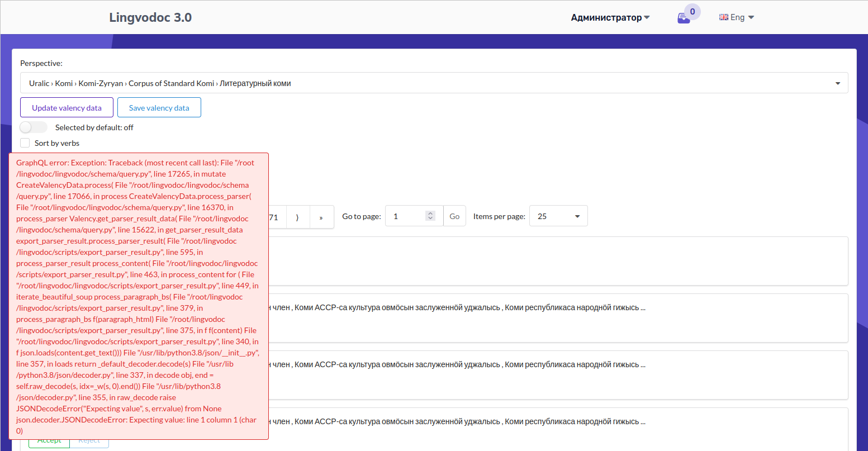868x451 pixels.
Task: Toggle the Selected by default switch
Action: click(34, 127)
